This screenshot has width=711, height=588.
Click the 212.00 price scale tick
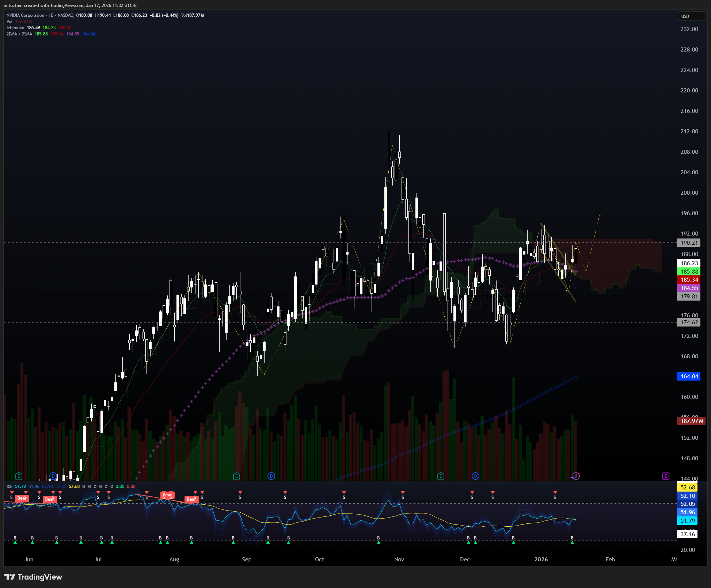click(689, 131)
